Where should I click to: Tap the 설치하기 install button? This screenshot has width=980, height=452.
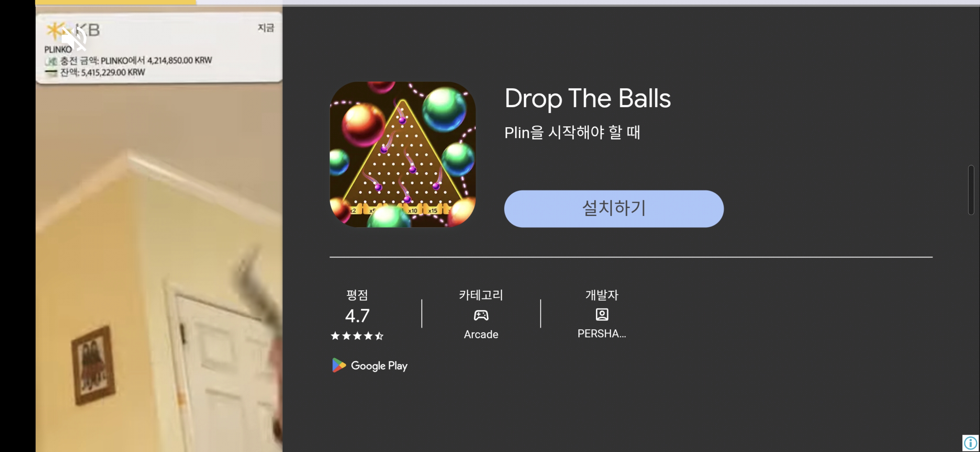(614, 209)
